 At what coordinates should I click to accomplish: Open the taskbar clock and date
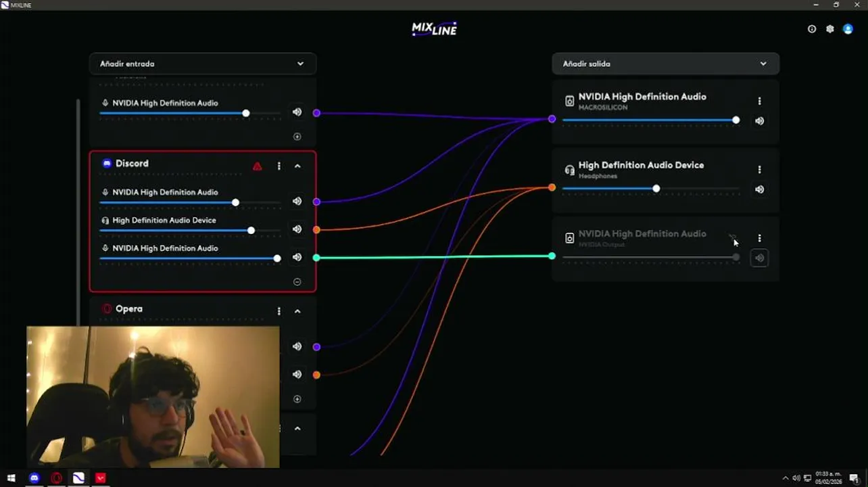pyautogui.click(x=829, y=478)
